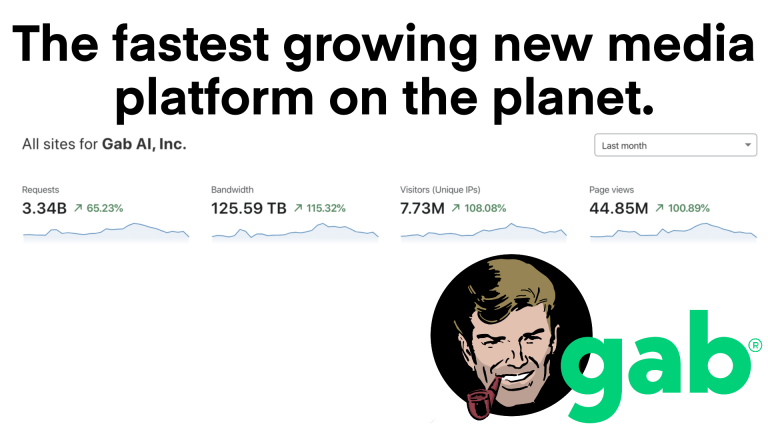This screenshot has width=768, height=432.
Task: Select the Visitors sparkline chart
Action: (483, 231)
